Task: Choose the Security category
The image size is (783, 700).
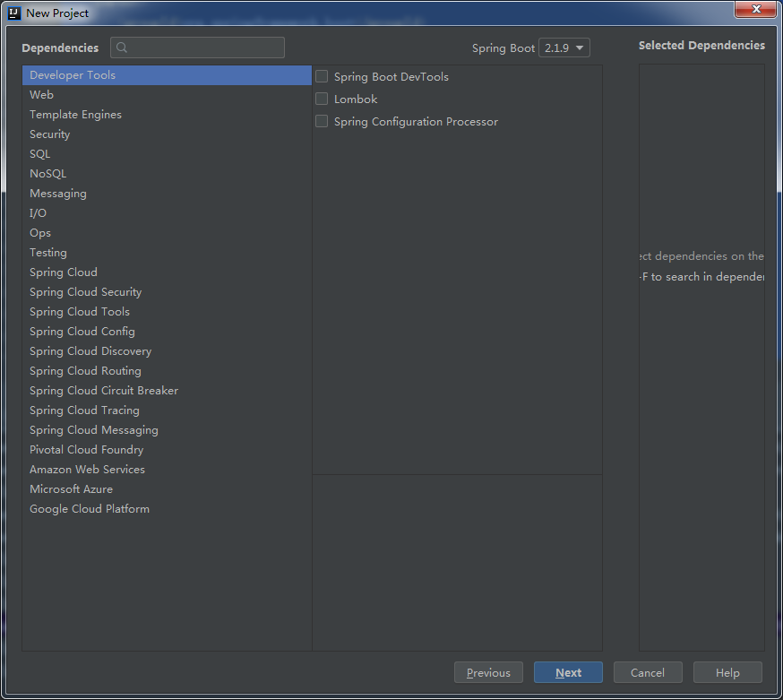Action: pos(167,134)
